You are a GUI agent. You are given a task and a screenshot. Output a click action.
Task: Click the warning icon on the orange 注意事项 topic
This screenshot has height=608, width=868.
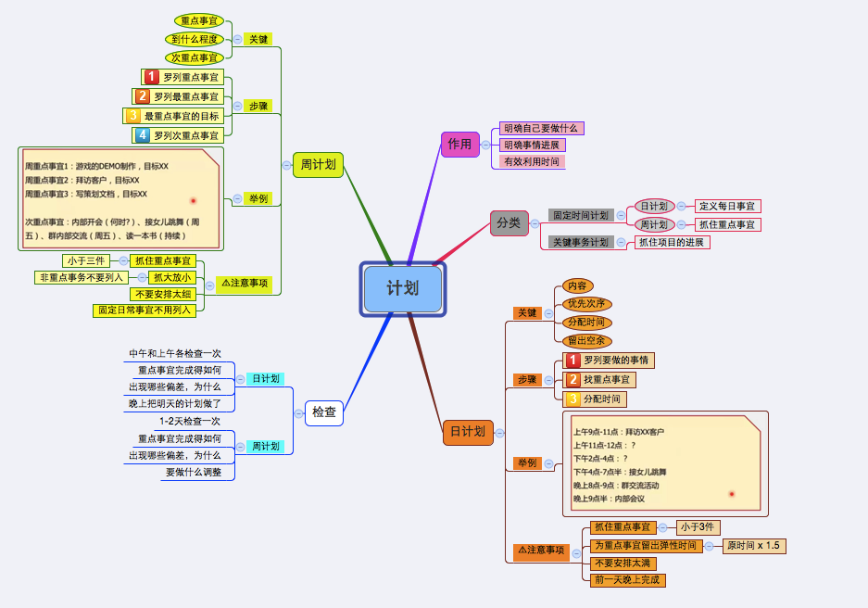click(x=522, y=550)
